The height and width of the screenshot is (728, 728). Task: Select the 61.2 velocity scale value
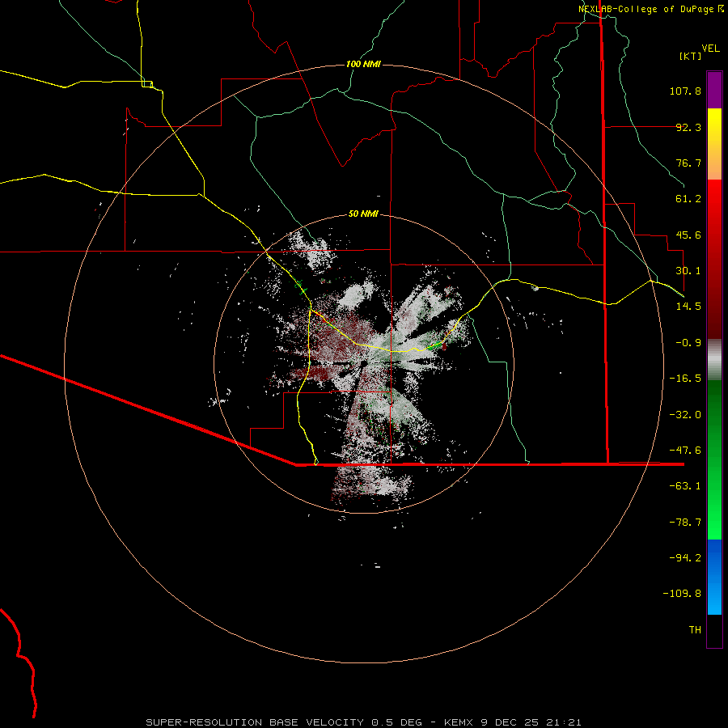pos(688,199)
